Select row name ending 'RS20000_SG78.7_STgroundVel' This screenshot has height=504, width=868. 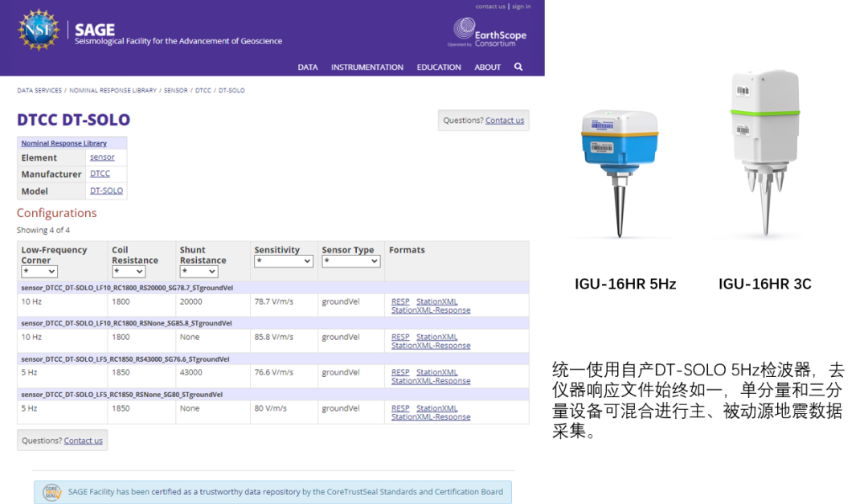[x=127, y=288]
